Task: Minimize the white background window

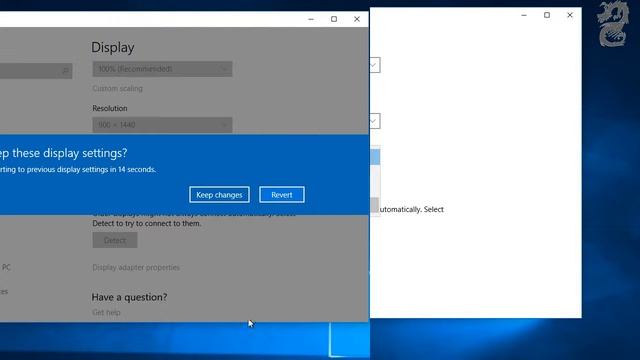Action: 524,15
